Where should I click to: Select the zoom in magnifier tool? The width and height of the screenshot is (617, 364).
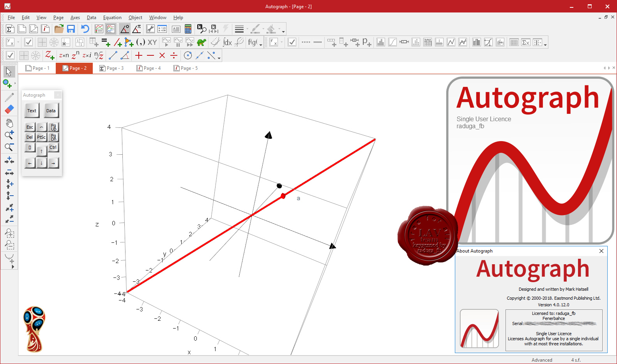click(9, 135)
